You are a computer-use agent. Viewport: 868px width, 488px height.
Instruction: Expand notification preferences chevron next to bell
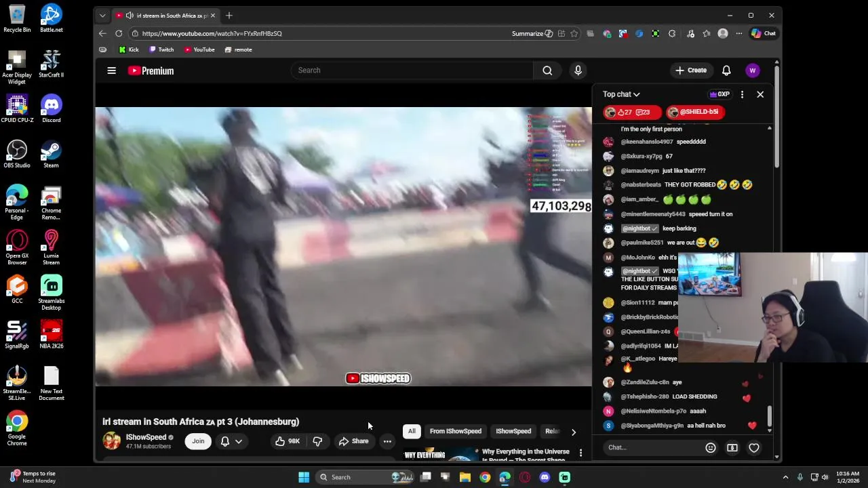(x=239, y=441)
